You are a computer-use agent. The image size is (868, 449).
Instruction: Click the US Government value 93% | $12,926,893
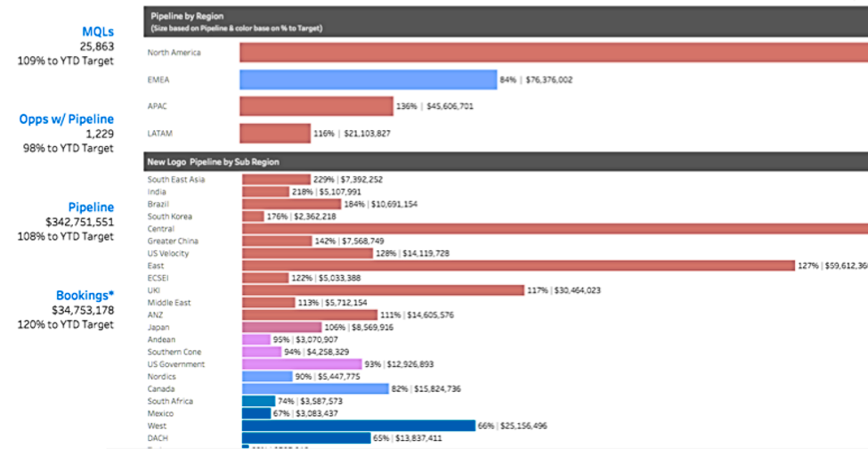[399, 363]
